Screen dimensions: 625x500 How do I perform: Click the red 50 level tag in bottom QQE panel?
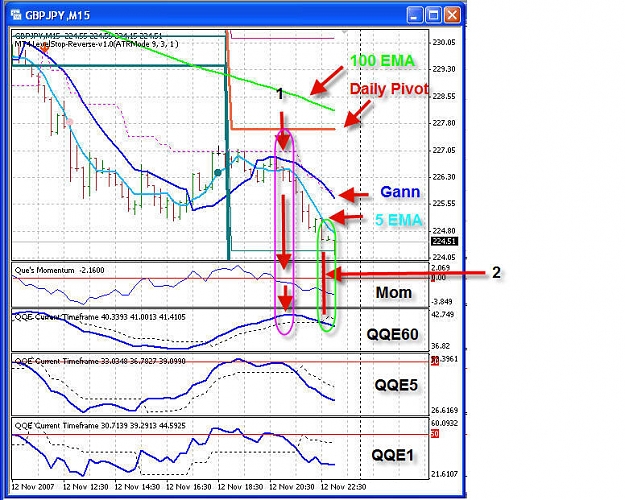click(x=435, y=433)
